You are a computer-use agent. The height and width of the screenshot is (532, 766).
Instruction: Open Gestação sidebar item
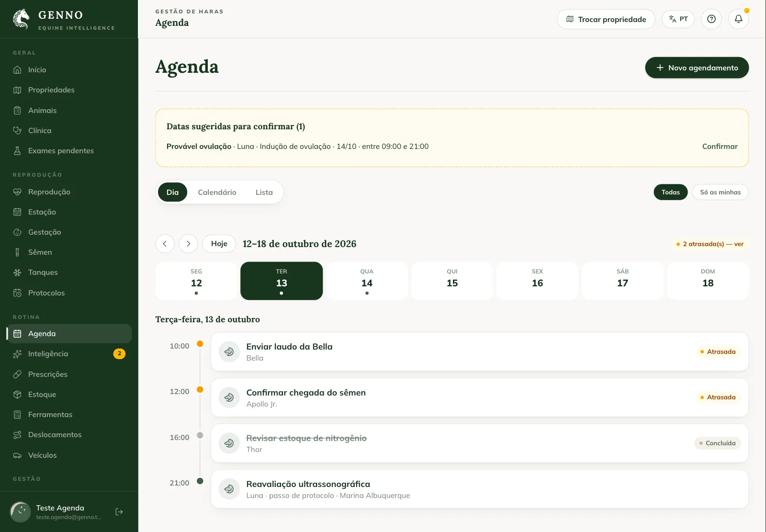click(69, 232)
